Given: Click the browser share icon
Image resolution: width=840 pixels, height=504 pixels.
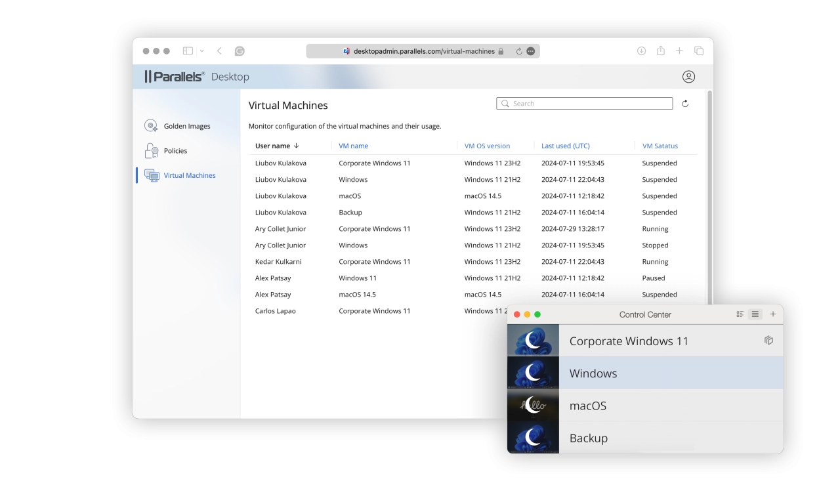Looking at the screenshot, I should point(661,51).
